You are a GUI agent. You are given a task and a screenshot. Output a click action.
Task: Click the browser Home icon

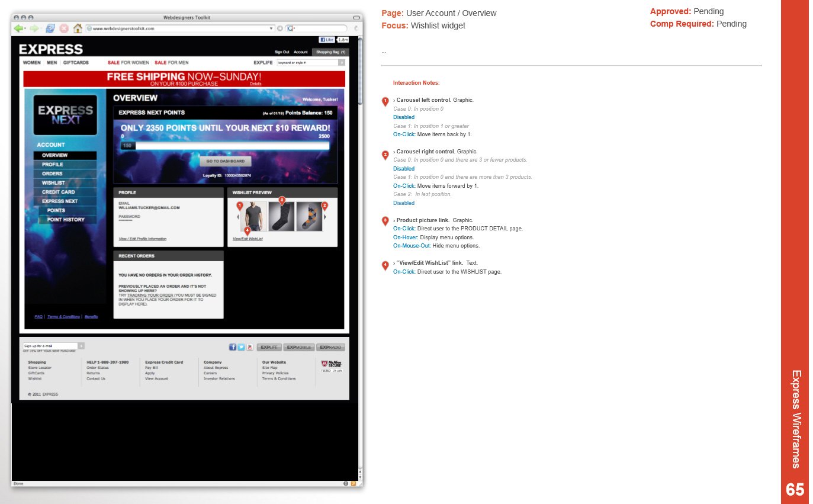point(78,28)
